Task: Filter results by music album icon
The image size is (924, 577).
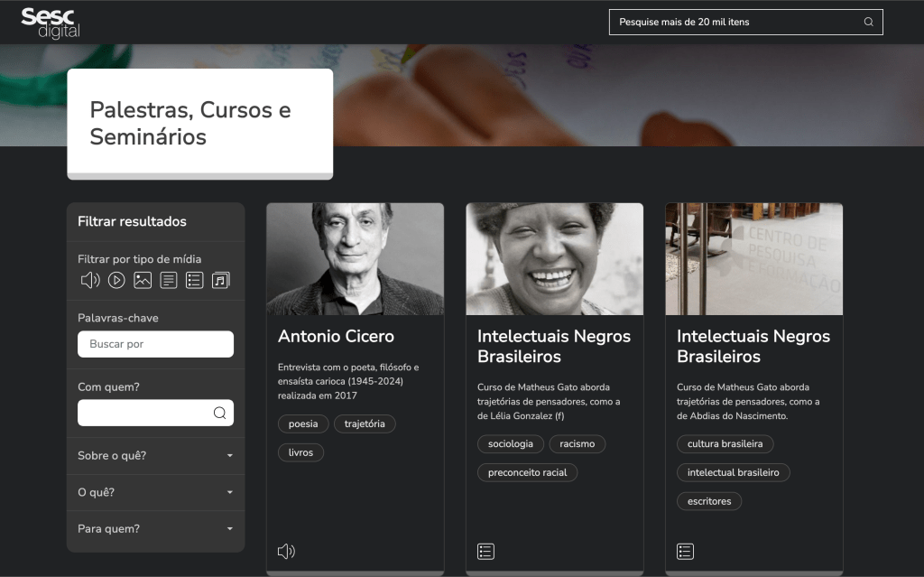Action: [x=221, y=280]
